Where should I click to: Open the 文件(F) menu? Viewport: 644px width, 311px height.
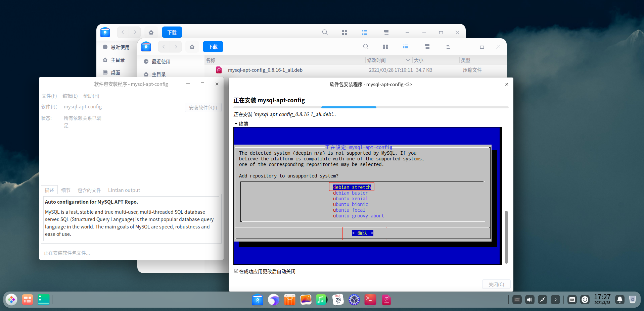click(x=49, y=96)
